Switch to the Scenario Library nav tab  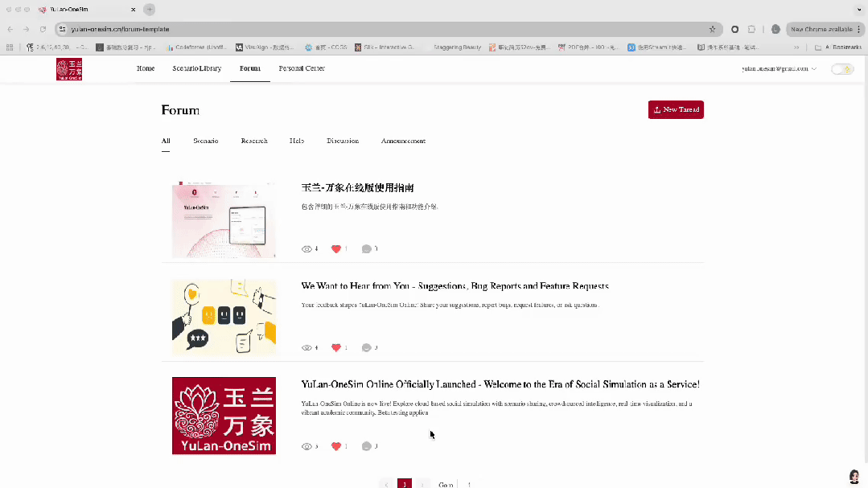[196, 69]
